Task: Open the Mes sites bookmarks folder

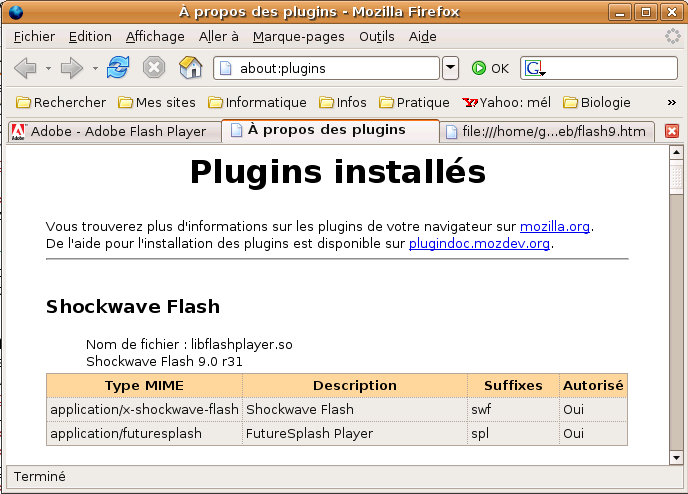Action: coord(157,102)
